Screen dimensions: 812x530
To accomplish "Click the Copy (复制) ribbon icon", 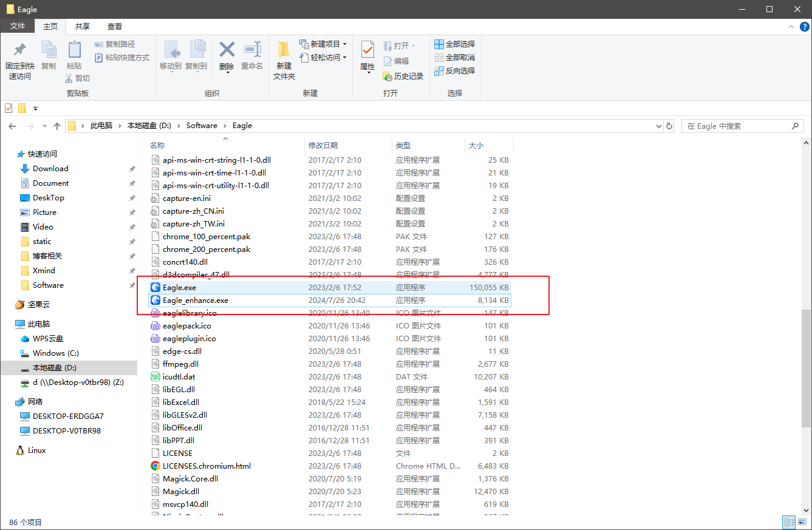I will pyautogui.click(x=49, y=50).
